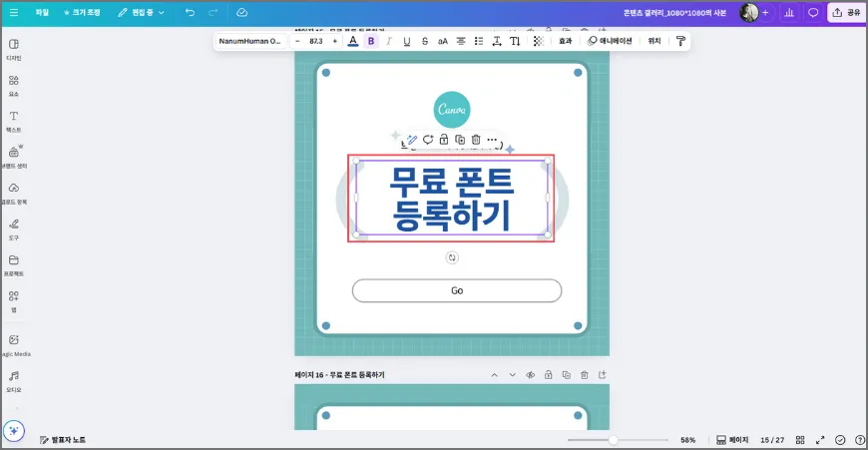Duplicate the selected text element
The height and width of the screenshot is (450, 868).
coord(460,140)
